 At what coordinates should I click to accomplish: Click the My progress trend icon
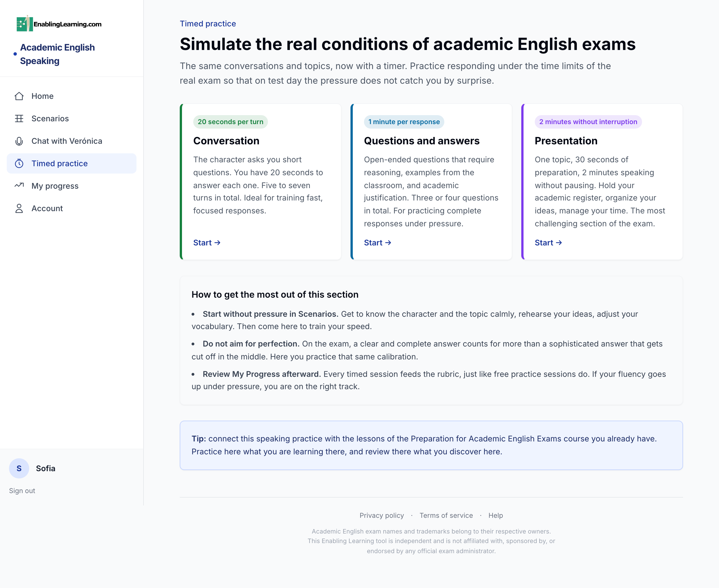(x=19, y=185)
